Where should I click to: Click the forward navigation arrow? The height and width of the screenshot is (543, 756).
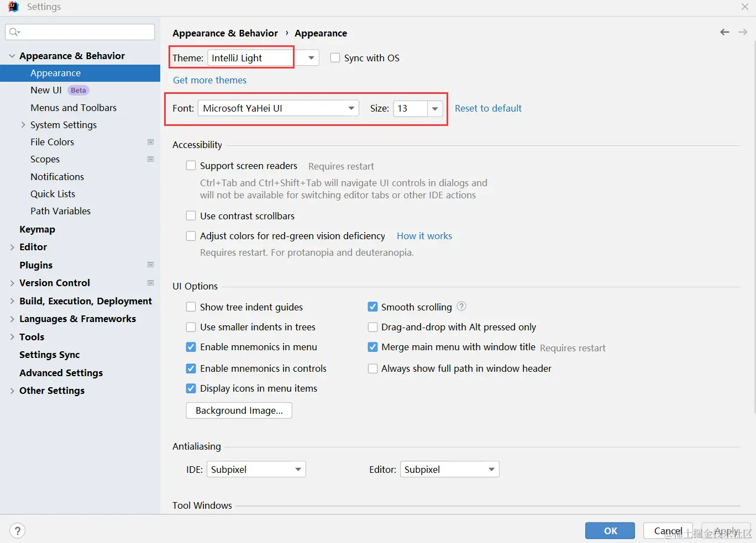pos(743,33)
